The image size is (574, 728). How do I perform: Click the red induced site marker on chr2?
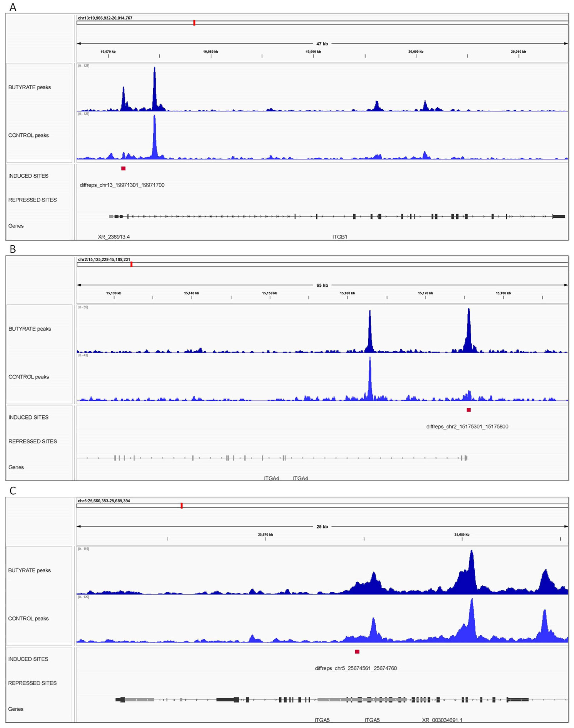[x=468, y=410]
